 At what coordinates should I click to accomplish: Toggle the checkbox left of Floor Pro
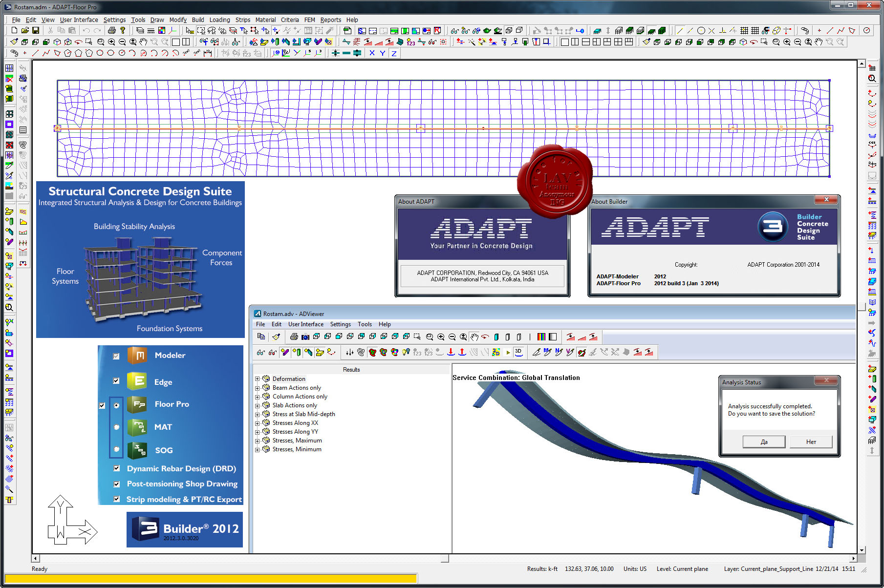(102, 405)
